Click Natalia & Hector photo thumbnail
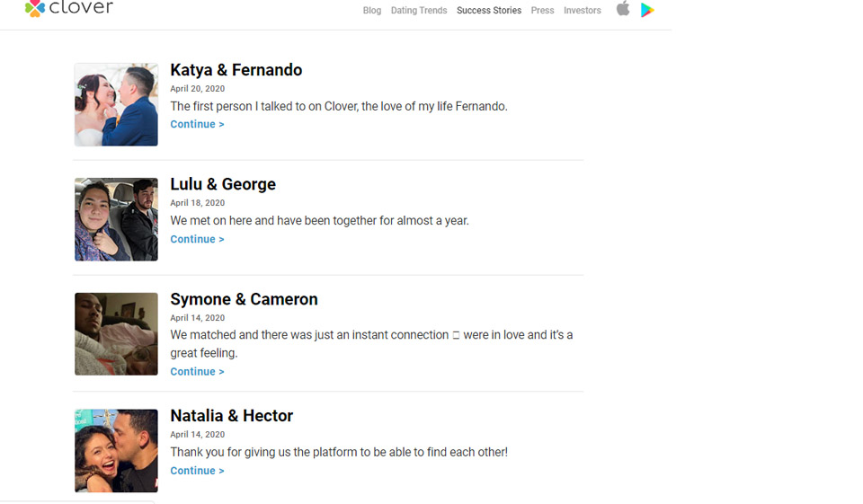The width and height of the screenshot is (863, 504). (x=116, y=450)
